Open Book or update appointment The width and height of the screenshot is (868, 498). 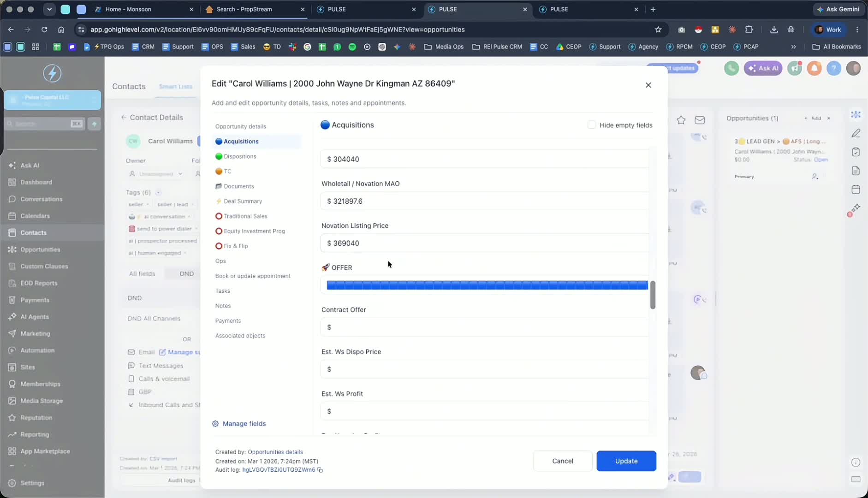(x=253, y=276)
